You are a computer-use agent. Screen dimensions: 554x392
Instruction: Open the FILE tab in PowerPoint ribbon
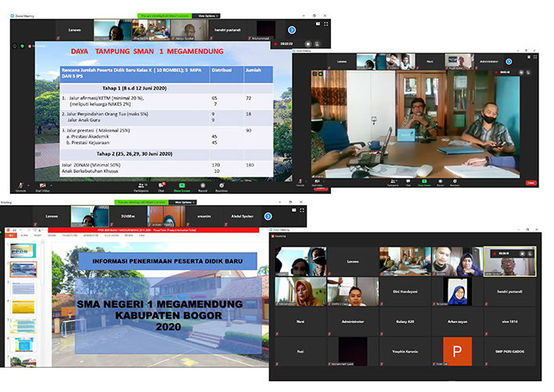[x=11, y=235]
